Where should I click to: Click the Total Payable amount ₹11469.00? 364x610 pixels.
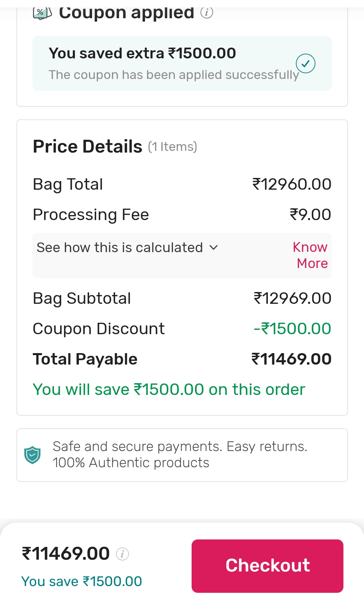click(291, 359)
